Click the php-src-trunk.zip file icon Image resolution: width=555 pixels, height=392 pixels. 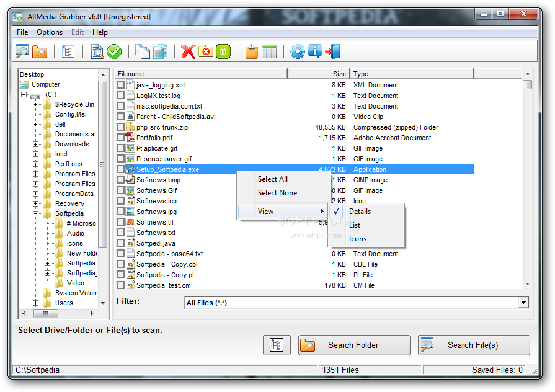click(x=130, y=127)
